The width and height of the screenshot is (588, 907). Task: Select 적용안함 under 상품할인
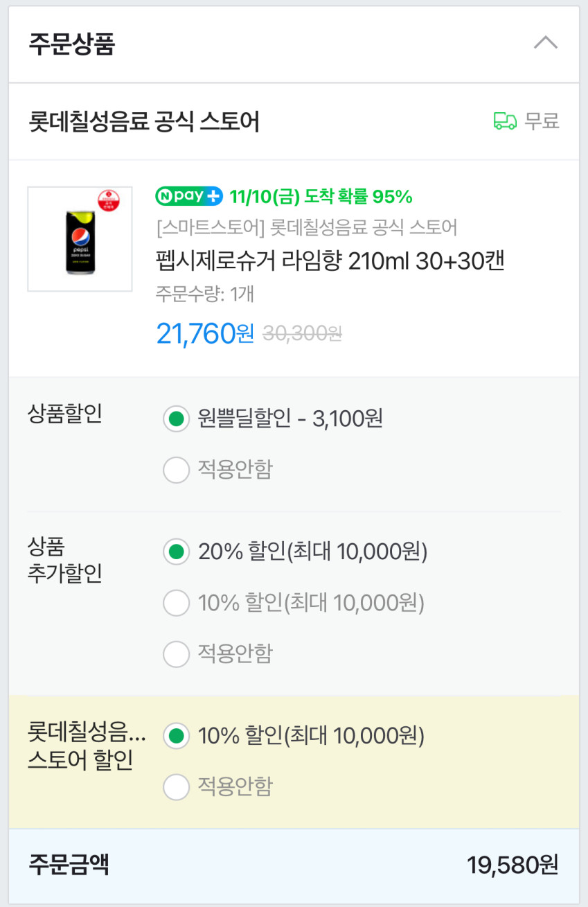click(177, 470)
